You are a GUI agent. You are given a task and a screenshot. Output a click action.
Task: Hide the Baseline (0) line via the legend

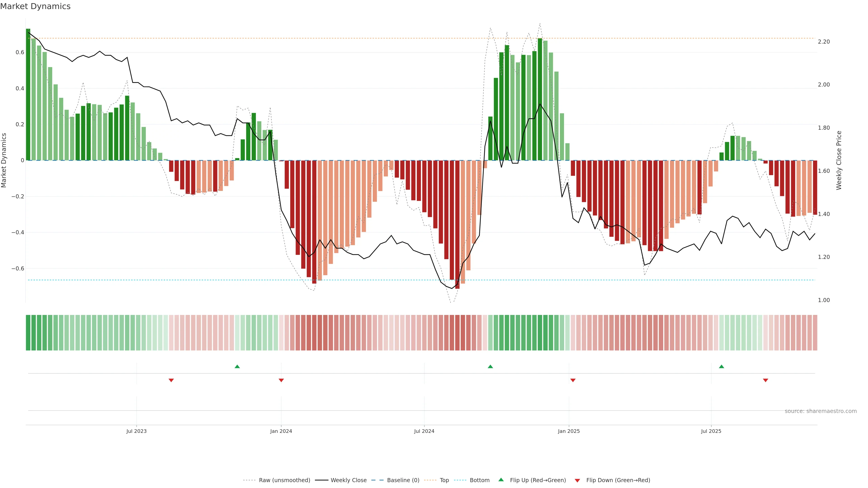pos(403,480)
